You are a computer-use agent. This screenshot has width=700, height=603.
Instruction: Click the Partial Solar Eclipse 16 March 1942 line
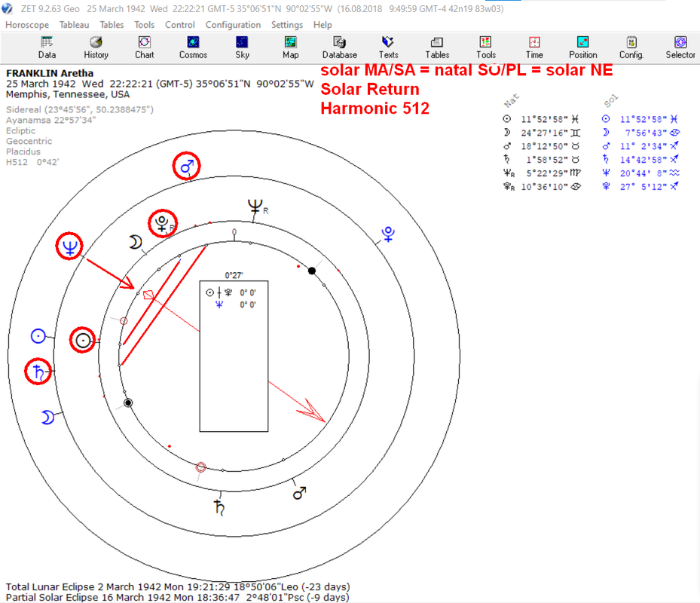pyautogui.click(x=177, y=598)
